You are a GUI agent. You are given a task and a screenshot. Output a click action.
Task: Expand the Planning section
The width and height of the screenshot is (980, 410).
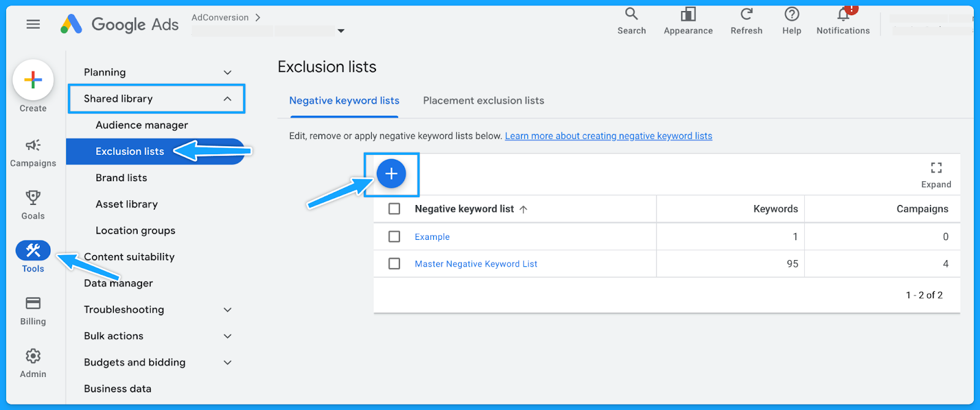point(227,72)
